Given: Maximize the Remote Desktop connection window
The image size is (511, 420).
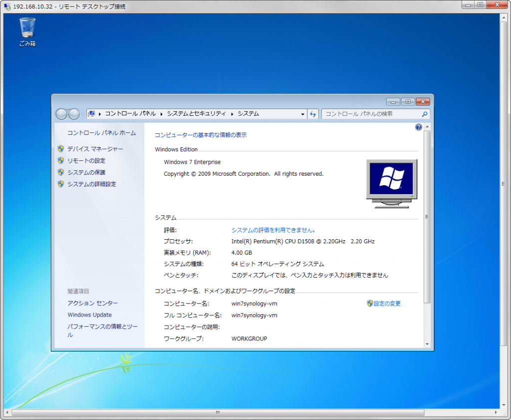Looking at the screenshot, I should (x=481, y=4).
